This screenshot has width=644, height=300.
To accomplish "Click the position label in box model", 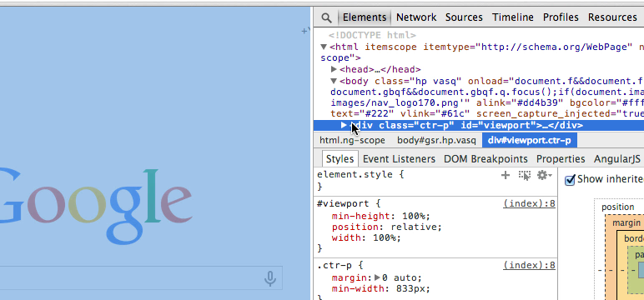I will click(x=617, y=207).
